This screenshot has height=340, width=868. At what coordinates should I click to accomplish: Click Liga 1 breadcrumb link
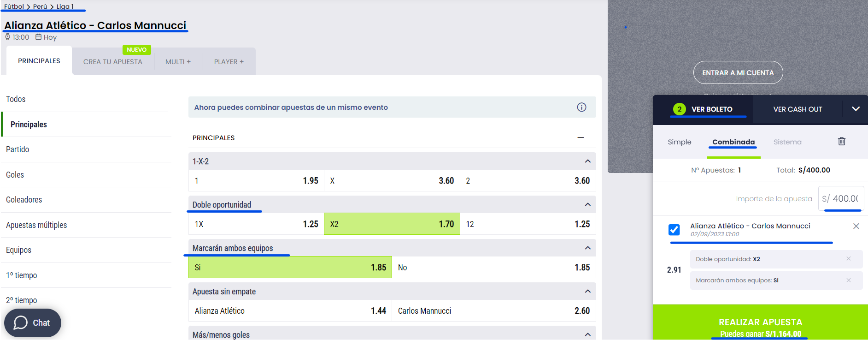tap(65, 6)
